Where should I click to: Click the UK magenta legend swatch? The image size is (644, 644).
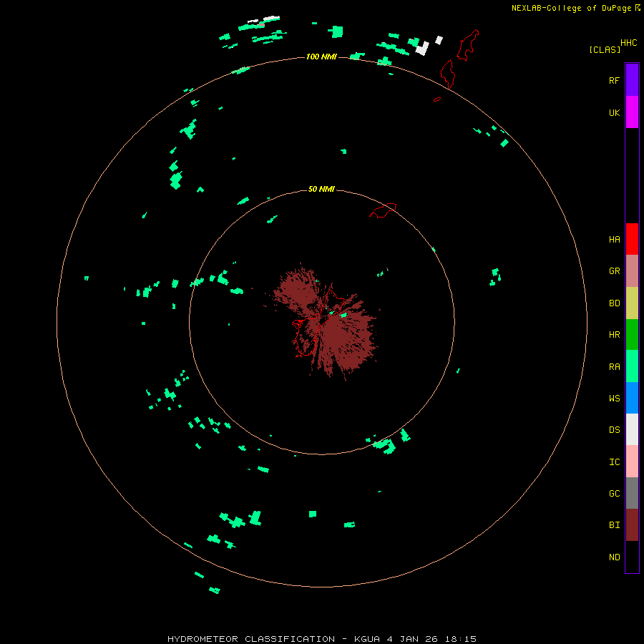point(632,112)
